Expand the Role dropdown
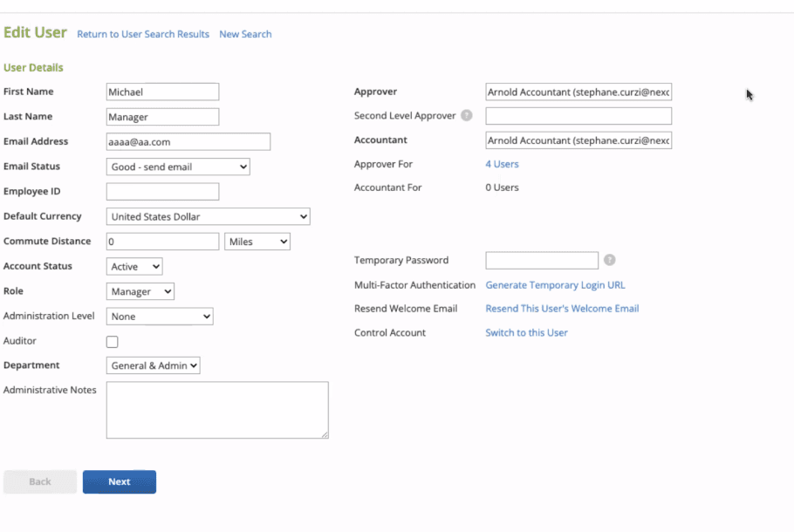 [140, 291]
